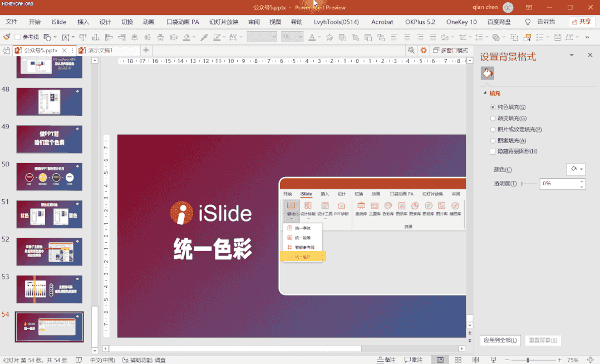Open the line spacing dropdown
Screen dimensions: 600x364
click(487, 37)
